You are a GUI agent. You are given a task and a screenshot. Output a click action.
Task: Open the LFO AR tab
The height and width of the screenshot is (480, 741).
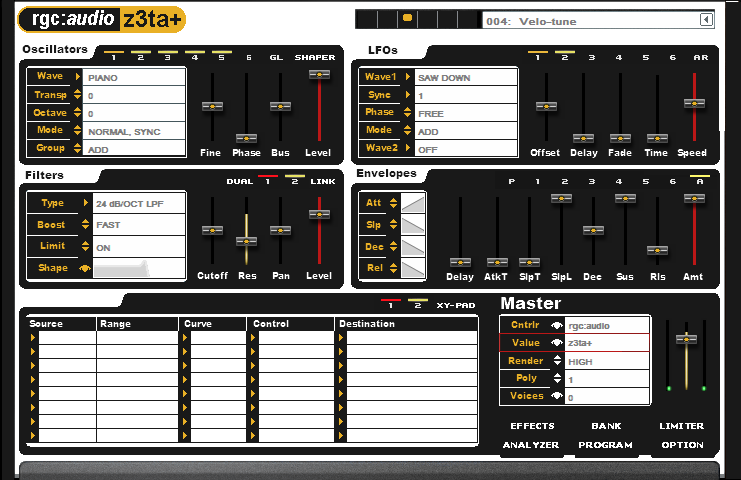pos(701,57)
